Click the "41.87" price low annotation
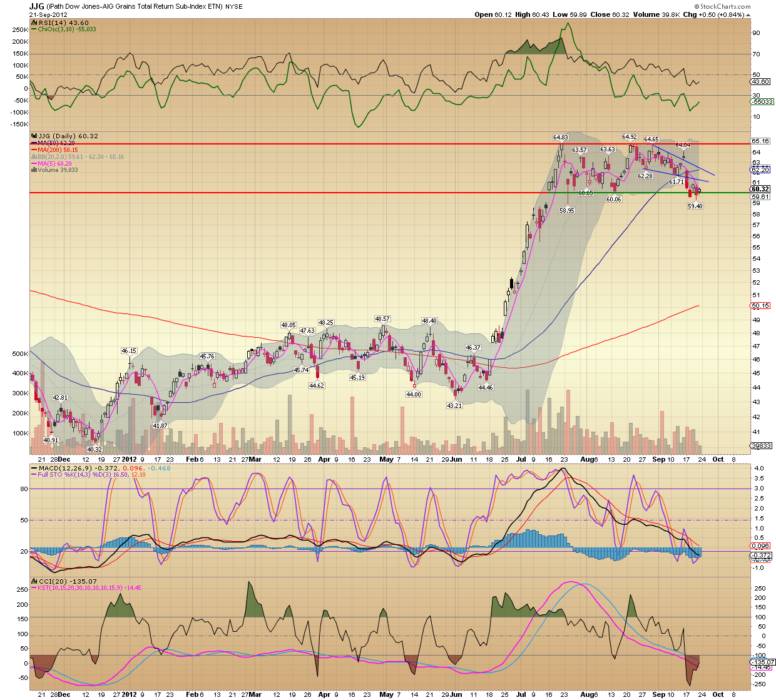Screen dimensions: 776x700 point(160,426)
